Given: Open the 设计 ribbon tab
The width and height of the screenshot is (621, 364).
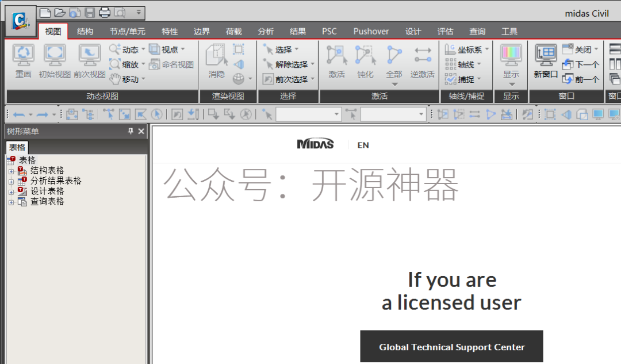Looking at the screenshot, I should tap(413, 31).
